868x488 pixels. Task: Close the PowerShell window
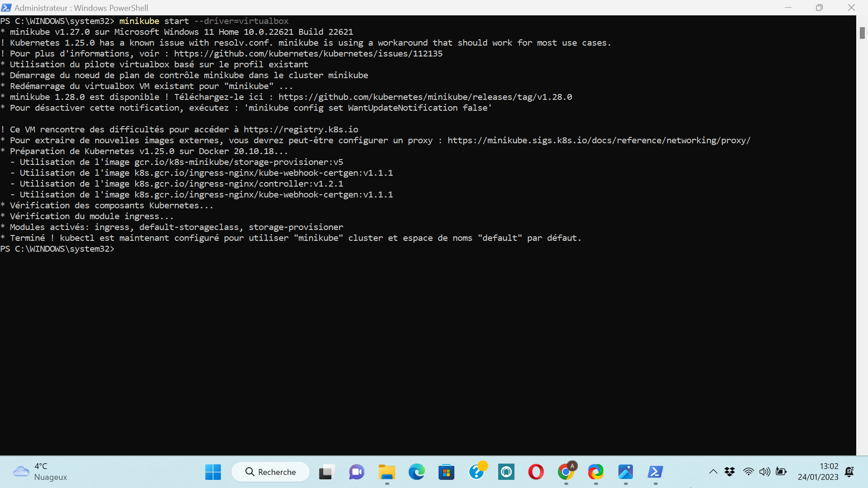tap(851, 8)
